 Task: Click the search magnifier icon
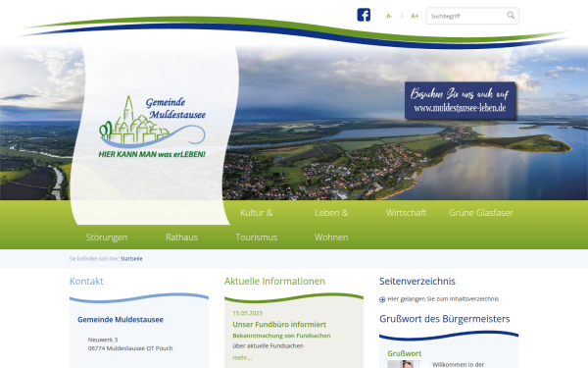pyautogui.click(x=511, y=16)
